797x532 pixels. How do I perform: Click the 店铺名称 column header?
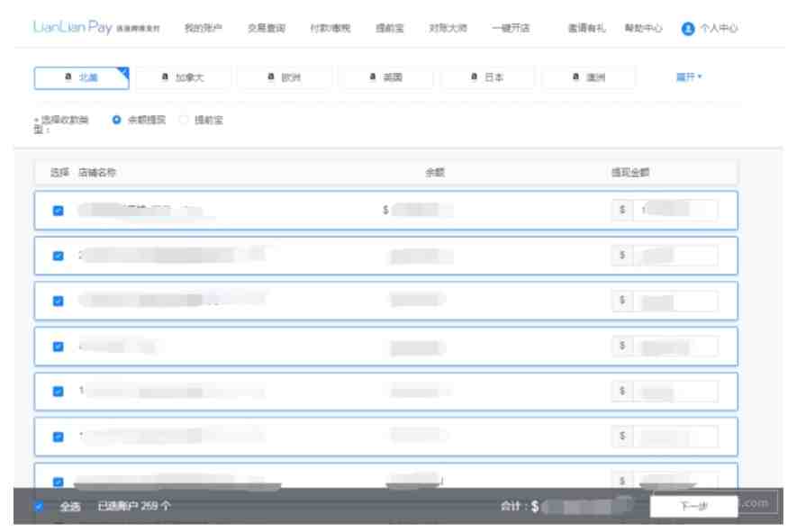(97, 172)
